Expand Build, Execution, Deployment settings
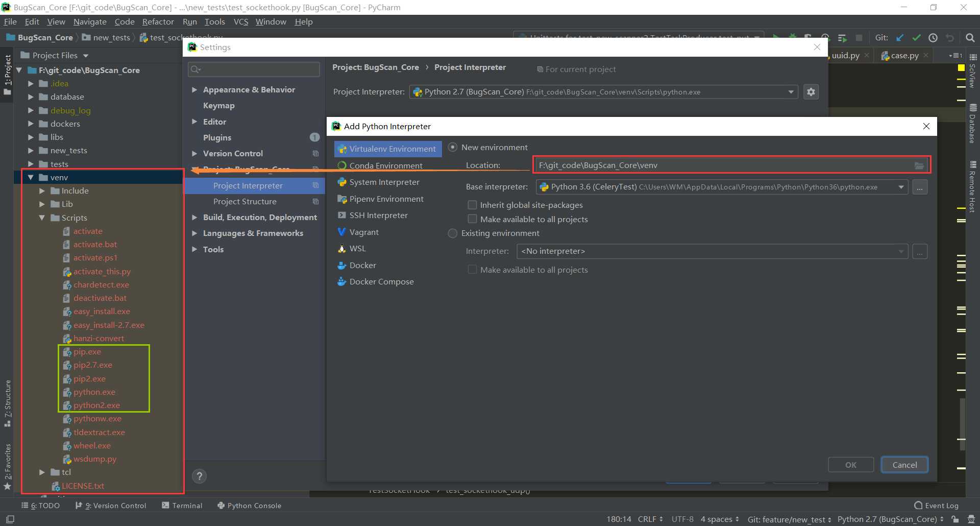980x526 pixels. click(x=194, y=218)
